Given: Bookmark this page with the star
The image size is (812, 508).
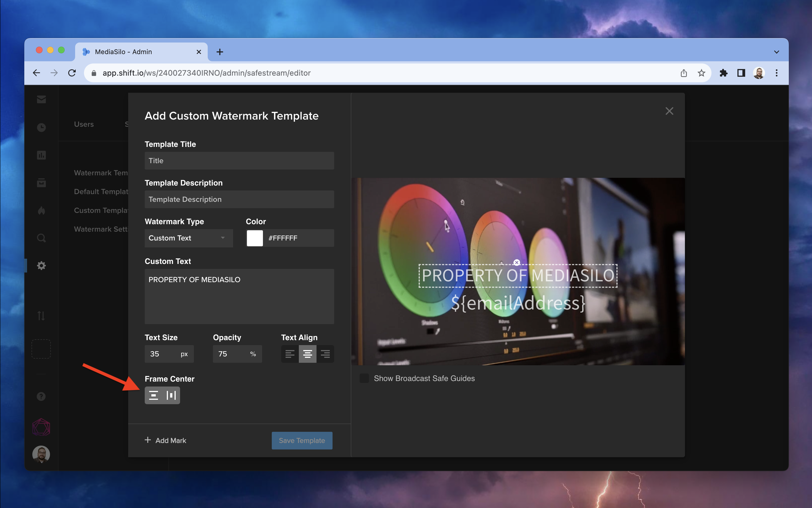Looking at the screenshot, I should click(701, 73).
